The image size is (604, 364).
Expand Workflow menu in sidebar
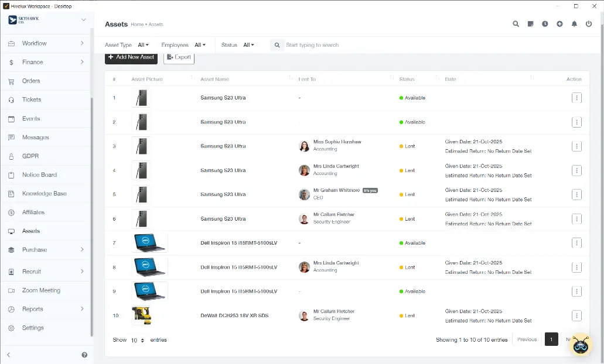pos(46,43)
